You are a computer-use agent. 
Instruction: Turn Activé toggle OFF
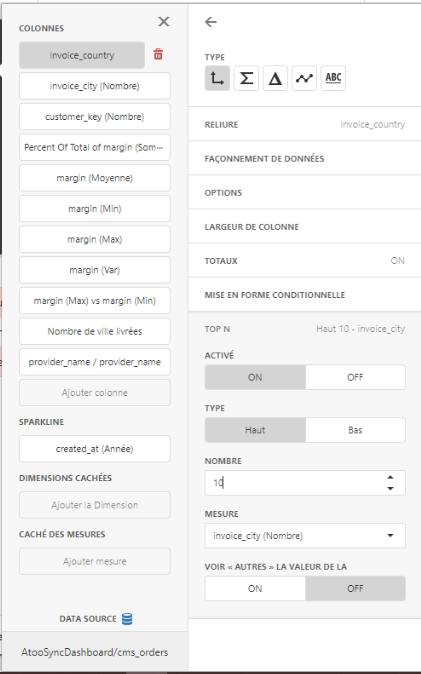[x=355, y=377]
